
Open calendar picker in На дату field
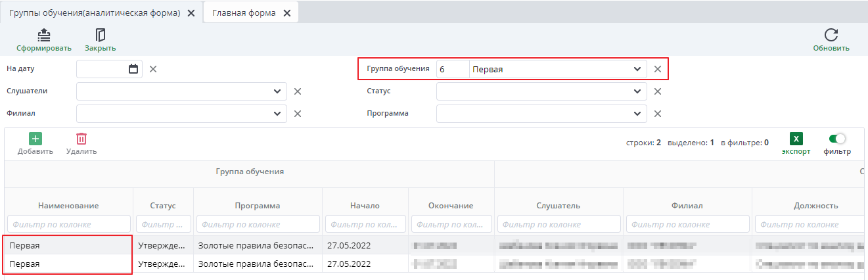coord(133,69)
